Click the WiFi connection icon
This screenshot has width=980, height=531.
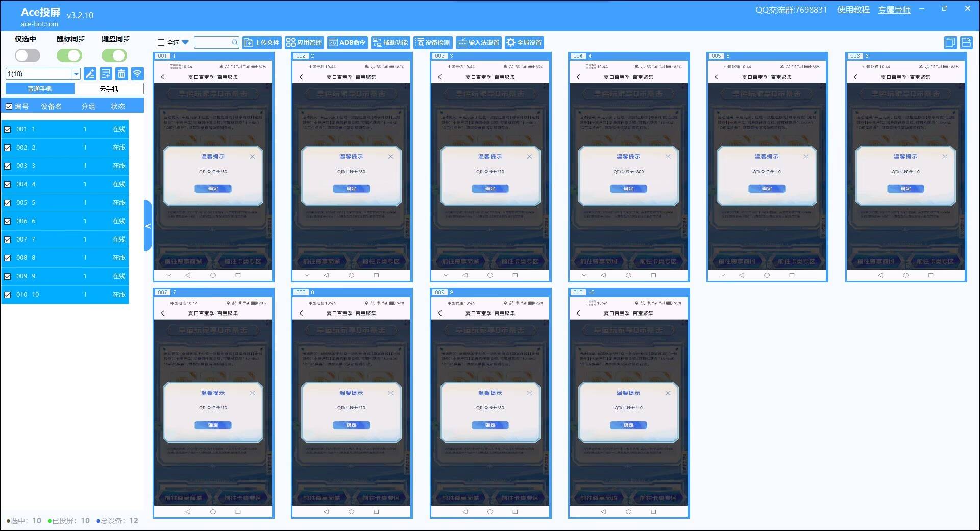[x=137, y=74]
